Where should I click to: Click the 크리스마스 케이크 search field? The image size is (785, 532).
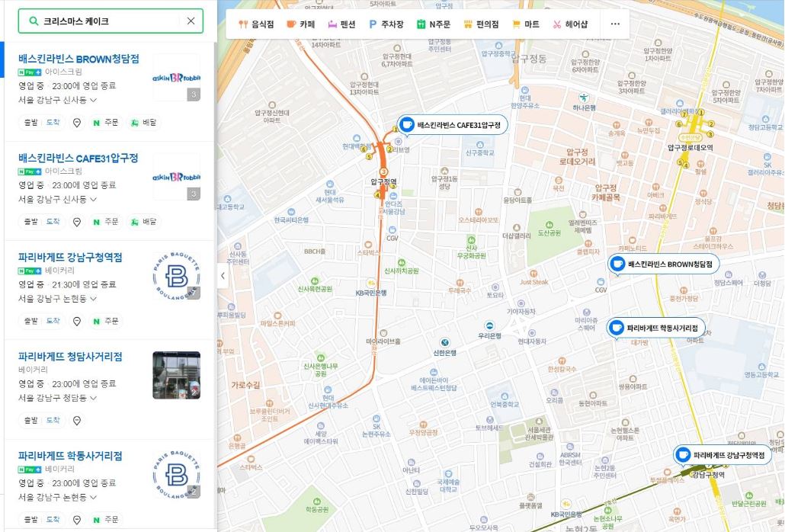(107, 21)
